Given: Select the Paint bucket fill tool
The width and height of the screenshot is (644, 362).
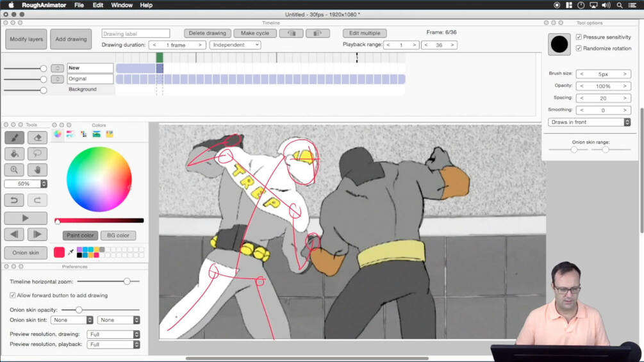Looking at the screenshot, I should coord(14,154).
